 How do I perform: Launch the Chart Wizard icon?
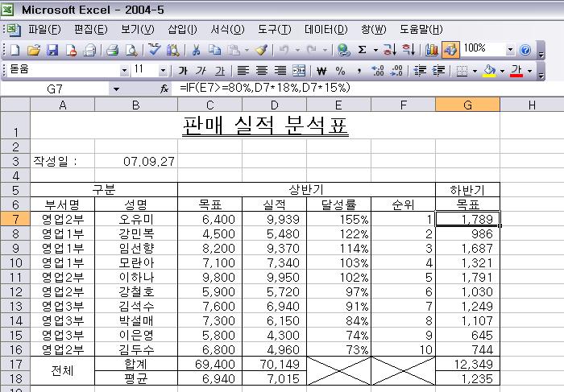(x=431, y=50)
